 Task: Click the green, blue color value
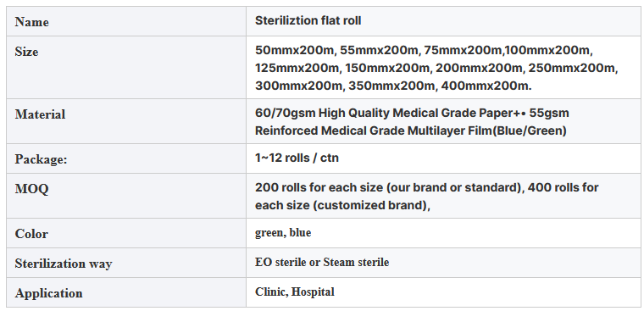[x=283, y=232]
